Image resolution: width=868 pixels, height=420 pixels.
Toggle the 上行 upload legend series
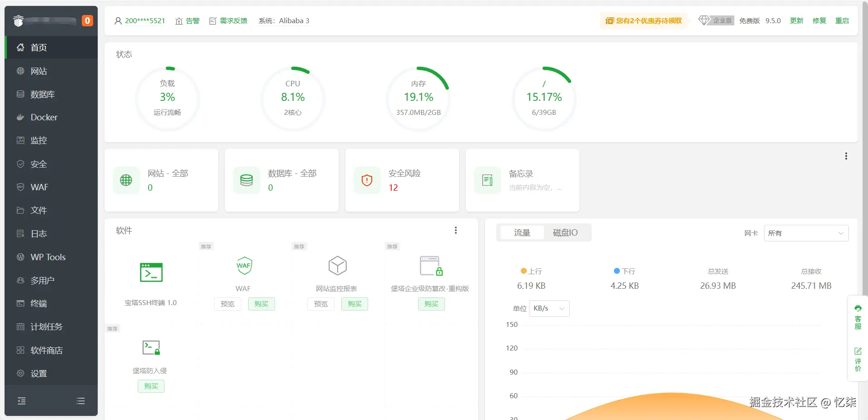[x=531, y=271]
